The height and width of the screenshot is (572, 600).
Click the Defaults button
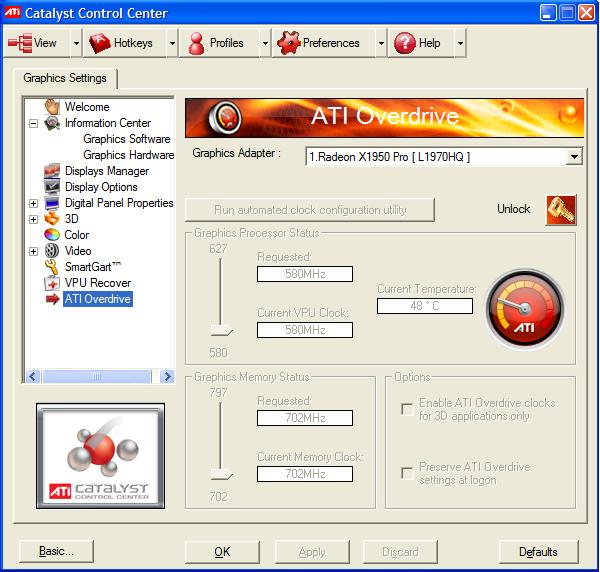[x=538, y=551]
